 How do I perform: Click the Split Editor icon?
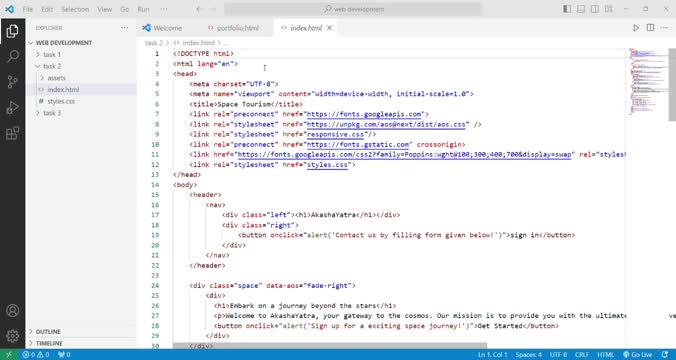pos(650,28)
